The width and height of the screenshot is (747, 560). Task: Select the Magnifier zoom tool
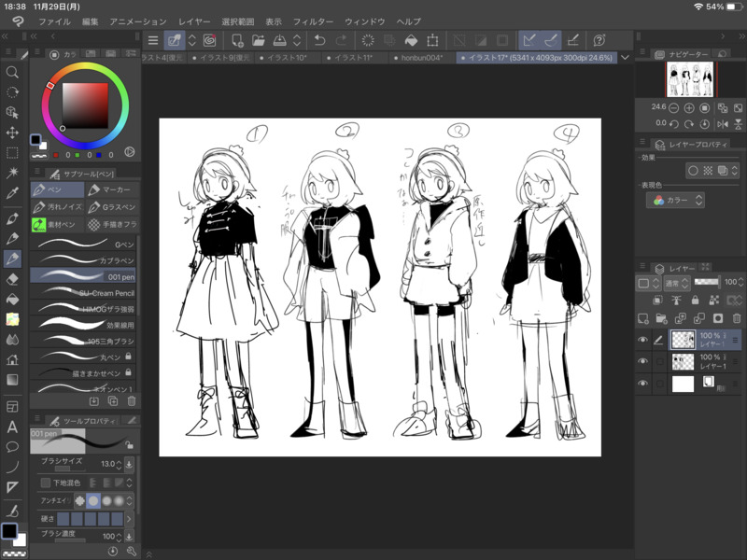point(12,72)
